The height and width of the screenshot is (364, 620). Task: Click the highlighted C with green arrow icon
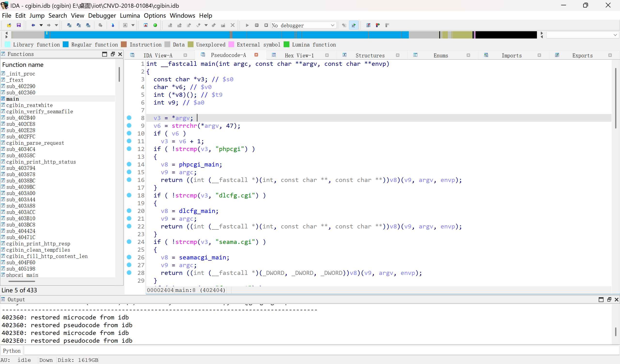tap(354, 25)
